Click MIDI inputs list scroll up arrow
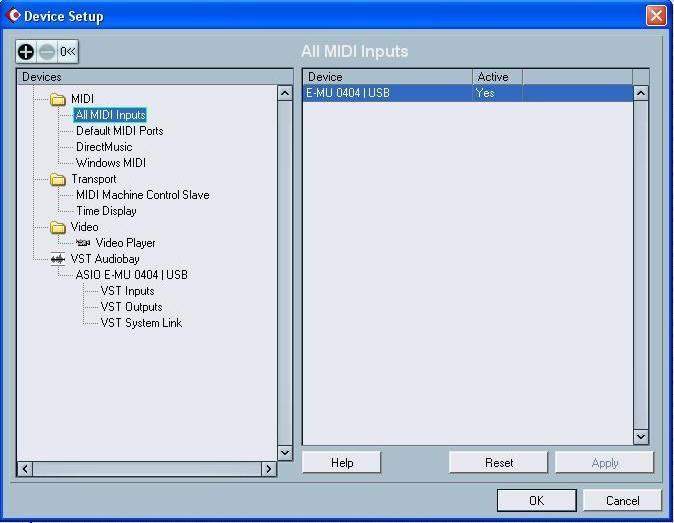This screenshot has width=674, height=523. (x=641, y=93)
